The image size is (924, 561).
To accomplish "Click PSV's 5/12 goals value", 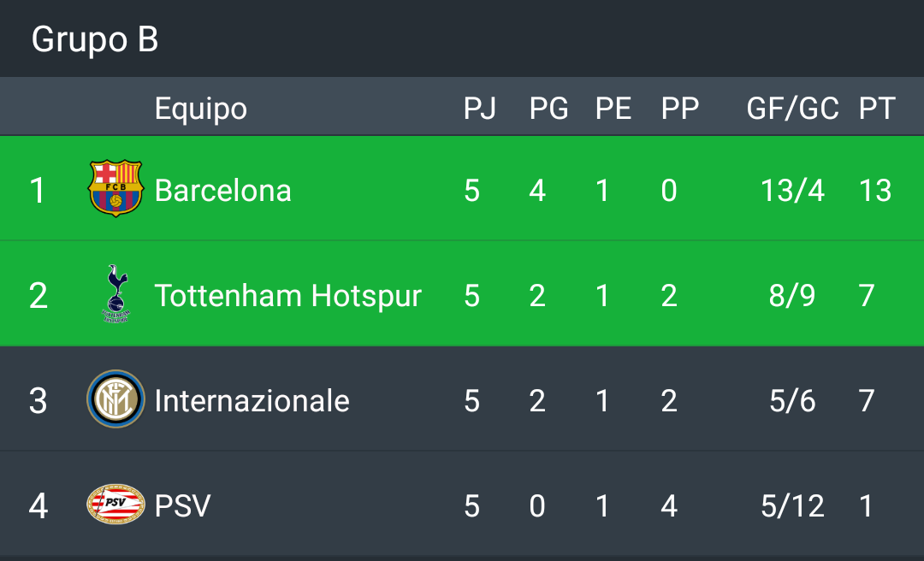I will point(792,505).
